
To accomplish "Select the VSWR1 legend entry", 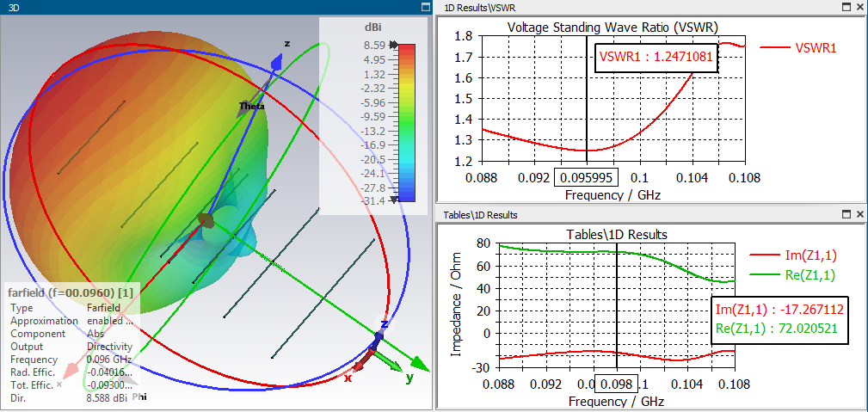I will tap(797, 48).
